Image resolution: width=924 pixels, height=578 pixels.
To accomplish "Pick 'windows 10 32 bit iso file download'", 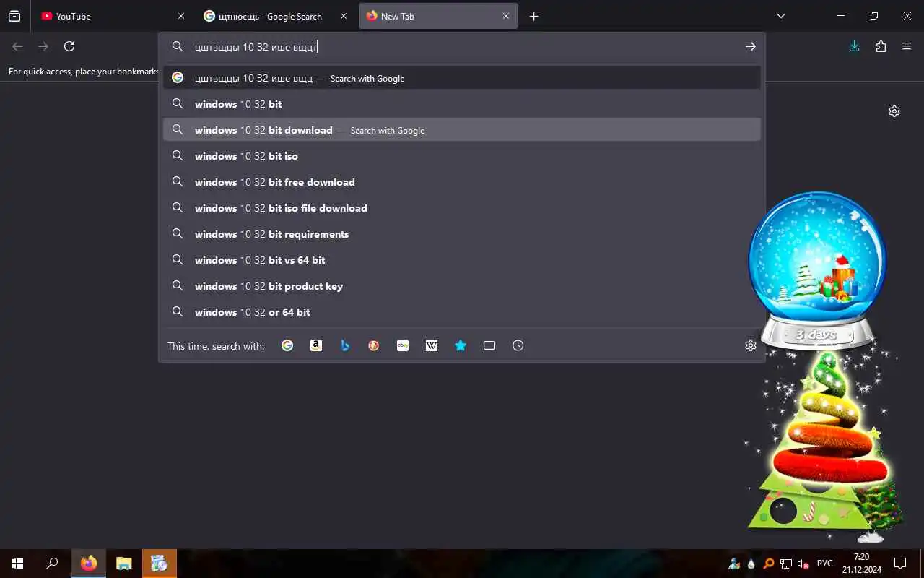I will 462,208.
